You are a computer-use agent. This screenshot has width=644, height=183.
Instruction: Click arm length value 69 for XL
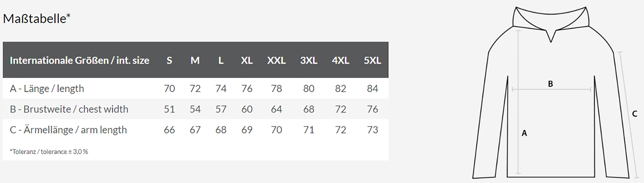point(247,130)
